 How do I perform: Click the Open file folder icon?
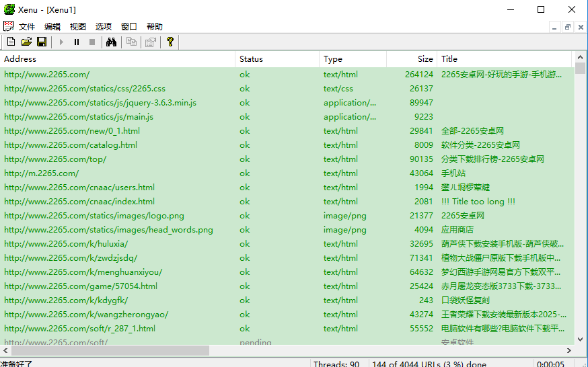[26, 42]
